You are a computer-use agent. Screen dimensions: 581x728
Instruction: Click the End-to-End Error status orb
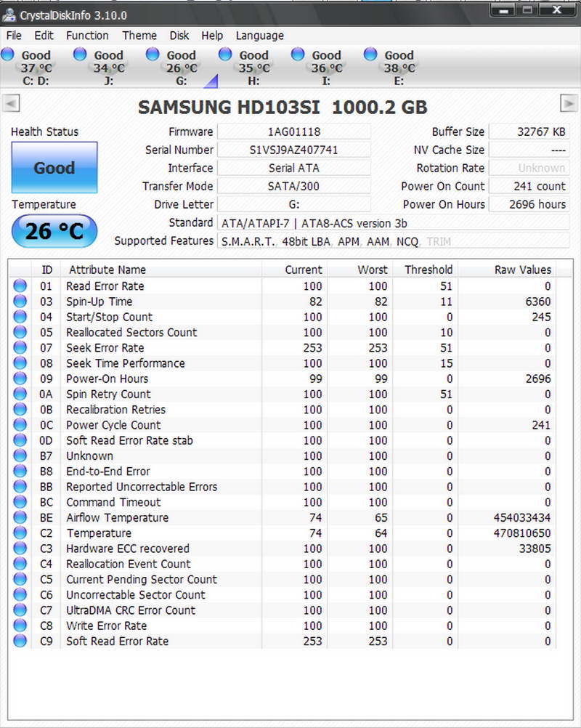click(20, 471)
